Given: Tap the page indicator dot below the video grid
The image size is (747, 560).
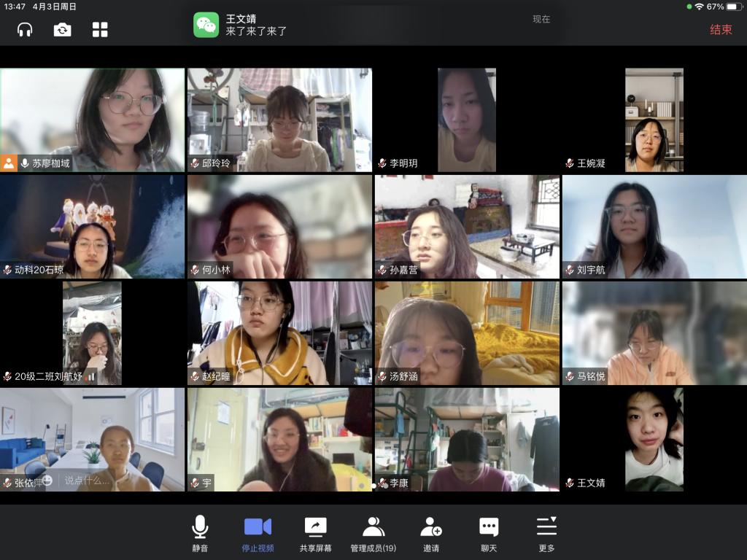Looking at the screenshot, I should pyautogui.click(x=374, y=485).
